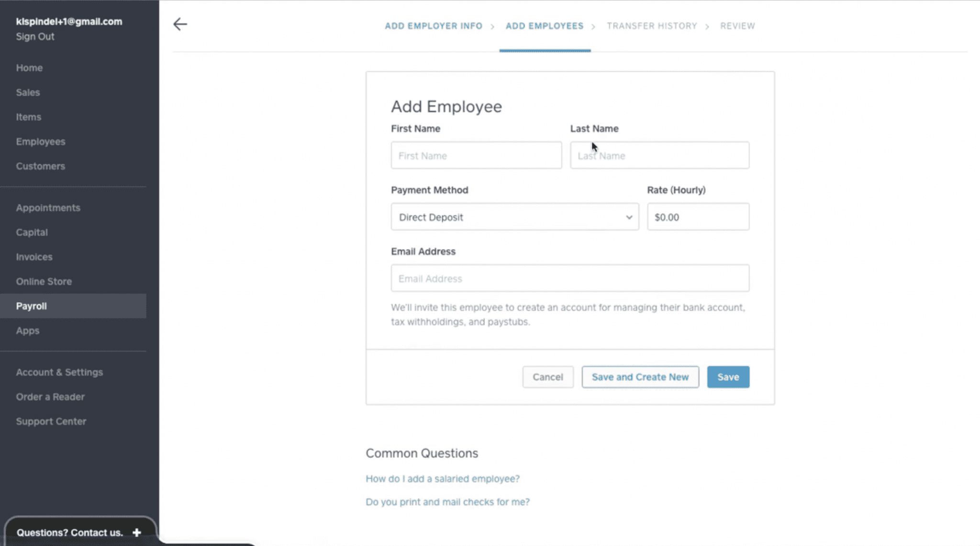Switch to the REVIEW step

pyautogui.click(x=737, y=26)
